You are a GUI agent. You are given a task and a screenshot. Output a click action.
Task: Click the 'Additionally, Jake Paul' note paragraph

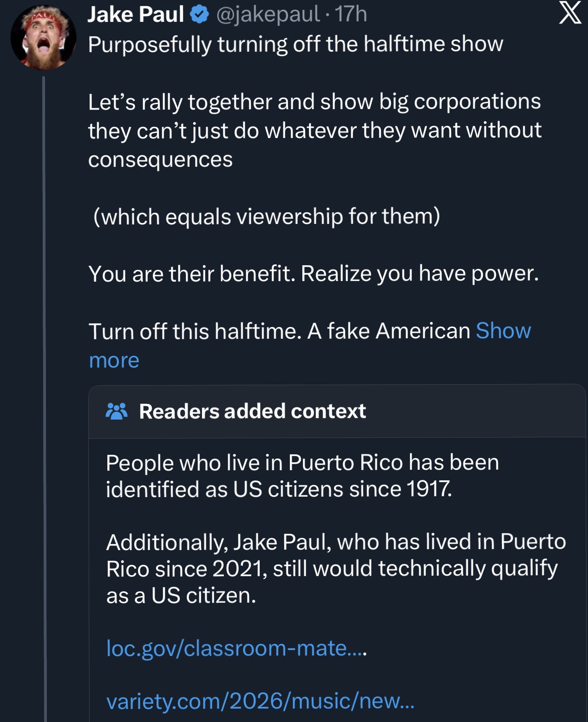pos(336,569)
